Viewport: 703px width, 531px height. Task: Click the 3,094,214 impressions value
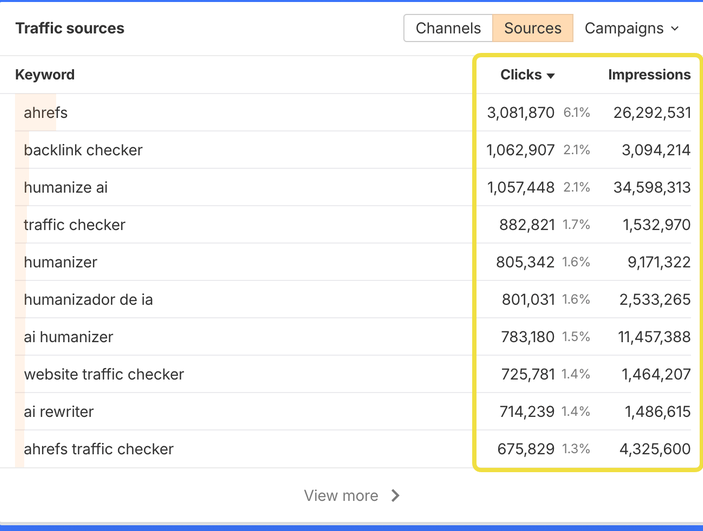pyautogui.click(x=656, y=150)
